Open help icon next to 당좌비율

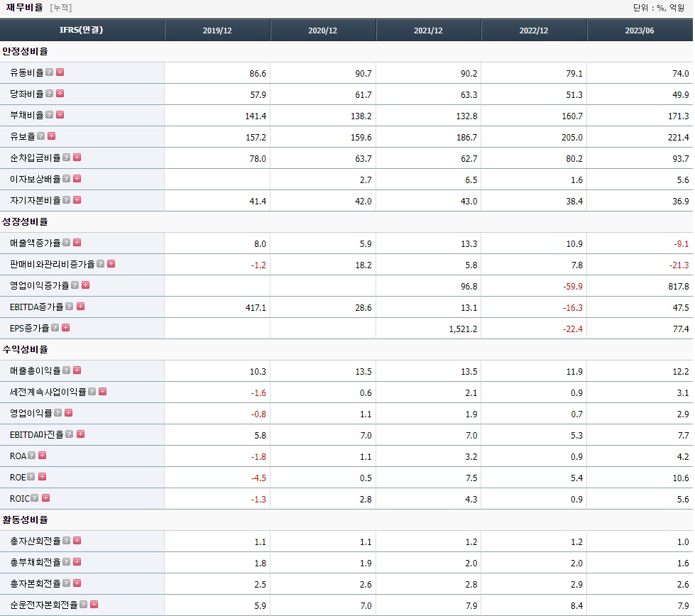[x=50, y=94]
